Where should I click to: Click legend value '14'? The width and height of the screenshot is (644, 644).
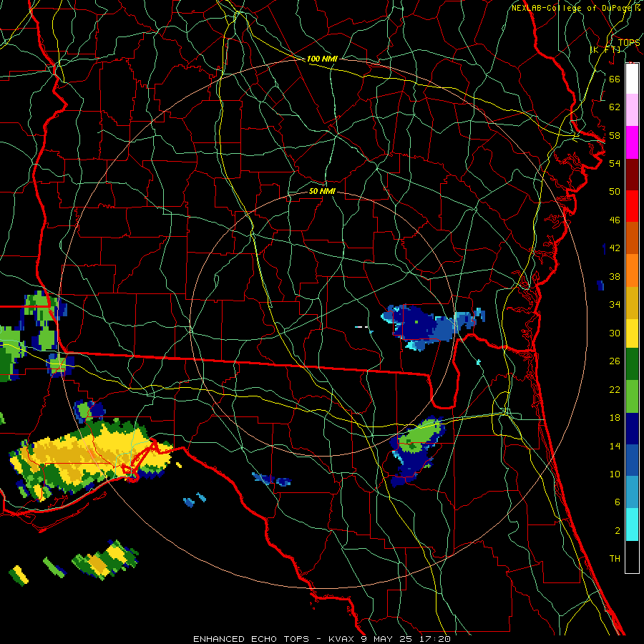[x=615, y=446]
